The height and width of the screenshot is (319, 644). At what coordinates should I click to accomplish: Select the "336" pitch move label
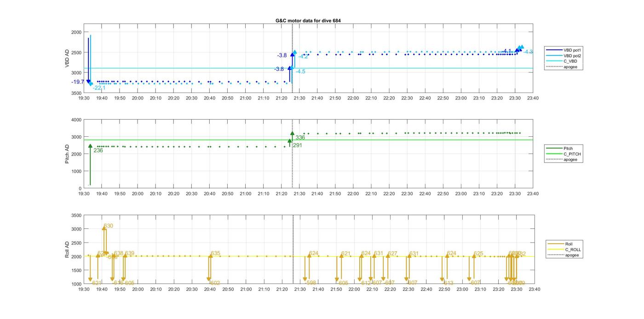300,138
